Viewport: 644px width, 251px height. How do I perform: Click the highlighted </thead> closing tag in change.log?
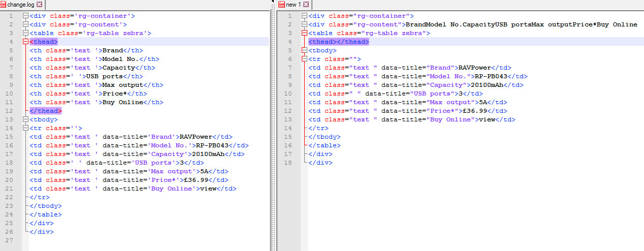tap(46, 111)
